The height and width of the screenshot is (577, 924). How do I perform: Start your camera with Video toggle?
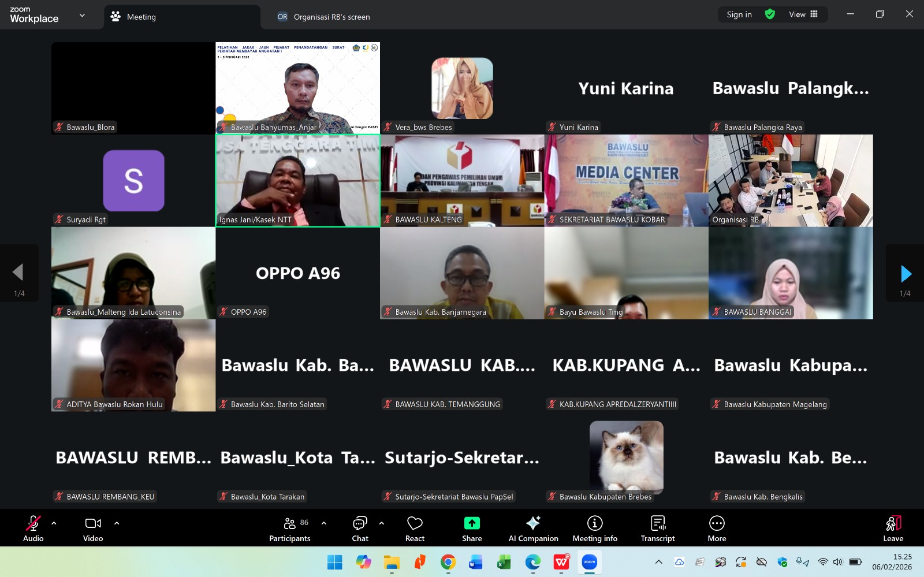click(93, 527)
